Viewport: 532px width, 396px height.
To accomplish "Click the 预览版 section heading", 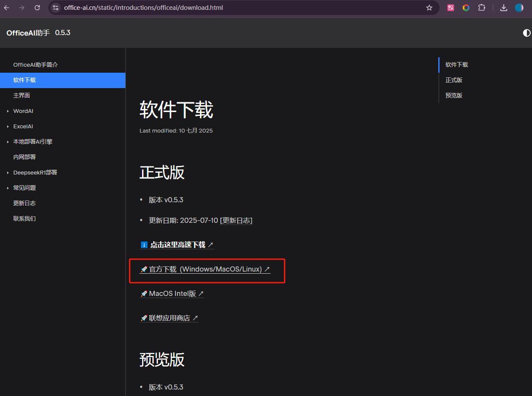I will point(162,360).
